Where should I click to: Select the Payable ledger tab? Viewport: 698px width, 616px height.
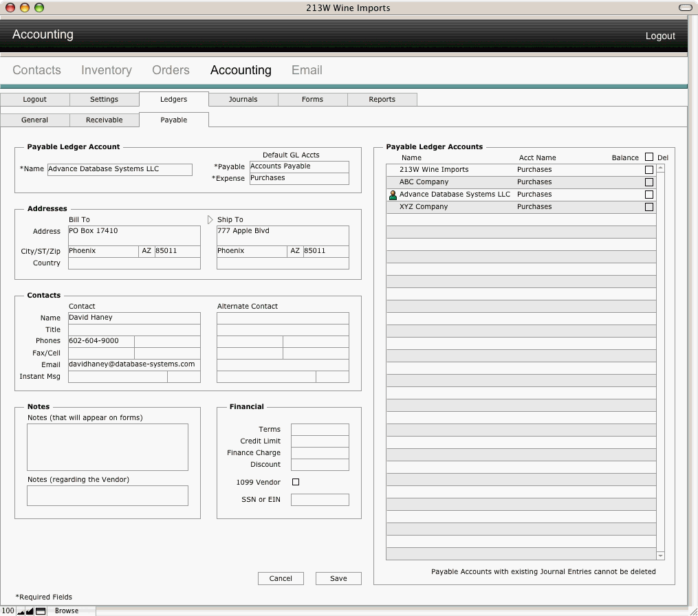click(x=173, y=120)
